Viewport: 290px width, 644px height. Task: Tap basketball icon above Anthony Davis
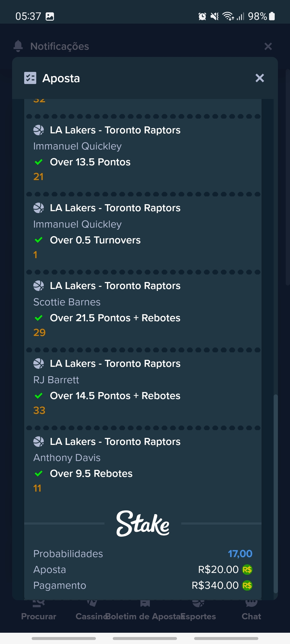pos(38,441)
